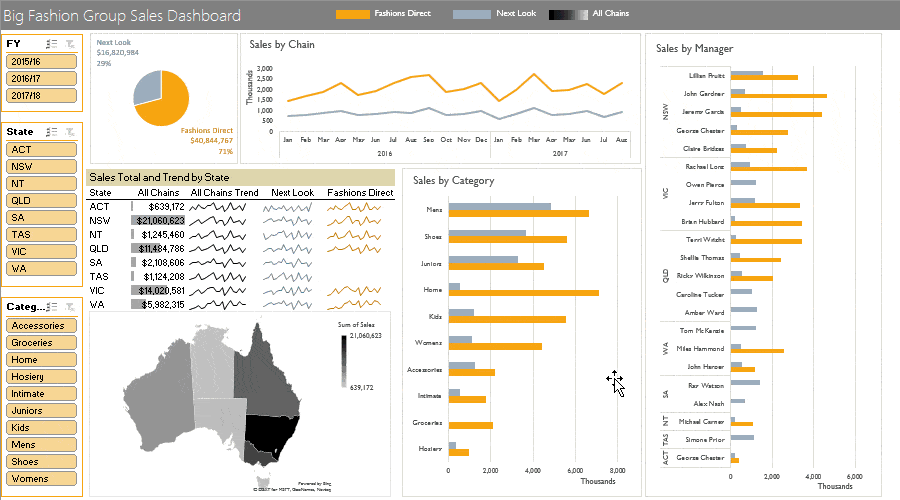This screenshot has height=500, width=900.
Task: Clear filter on the FY slicer
Action: [70, 44]
